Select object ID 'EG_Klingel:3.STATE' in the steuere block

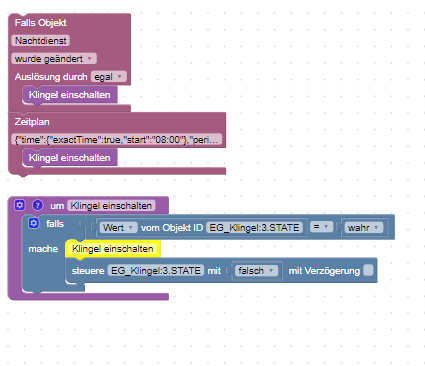156,270
